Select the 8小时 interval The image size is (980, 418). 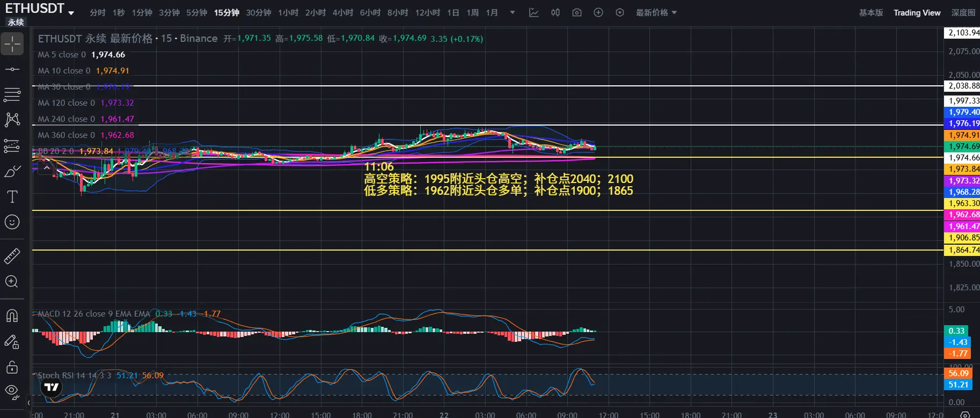click(x=398, y=12)
